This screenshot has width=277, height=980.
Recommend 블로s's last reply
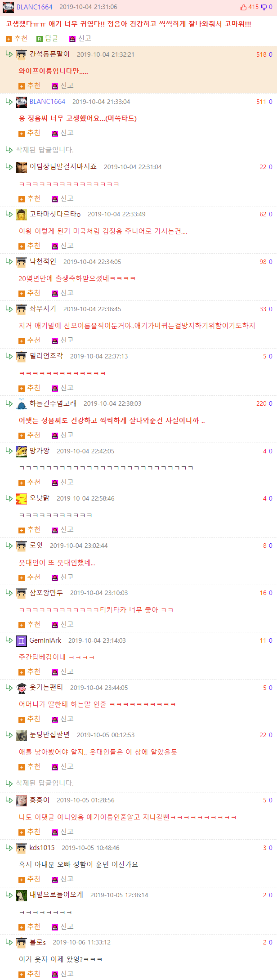click(29, 974)
